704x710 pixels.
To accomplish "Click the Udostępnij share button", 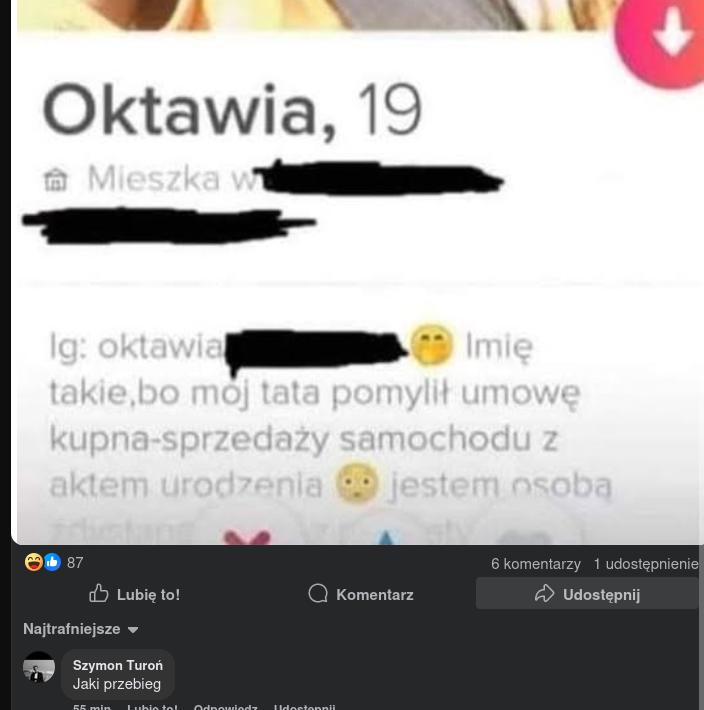I will [587, 594].
